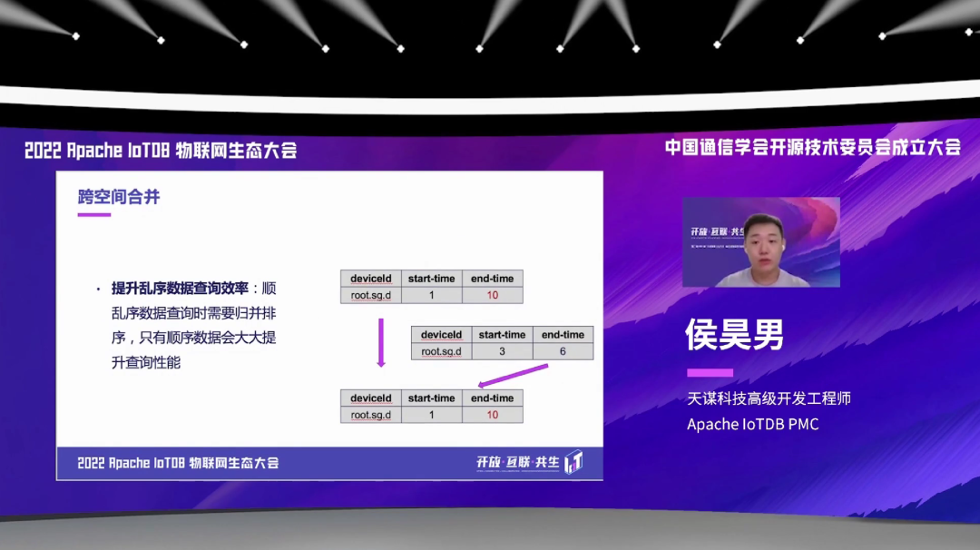Click the text Apache IoTDB PMC
The image size is (980, 550).
752,425
